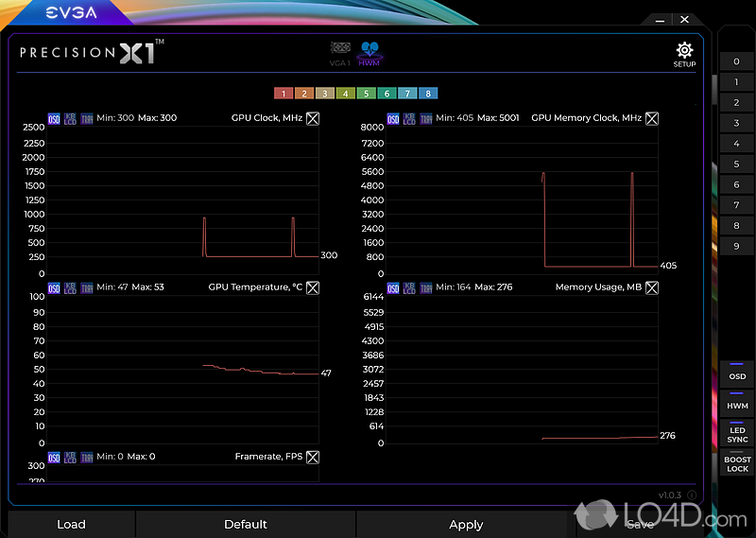The image size is (756, 538).
Task: Close the GPU Memory Clock graph
Action: (x=652, y=118)
